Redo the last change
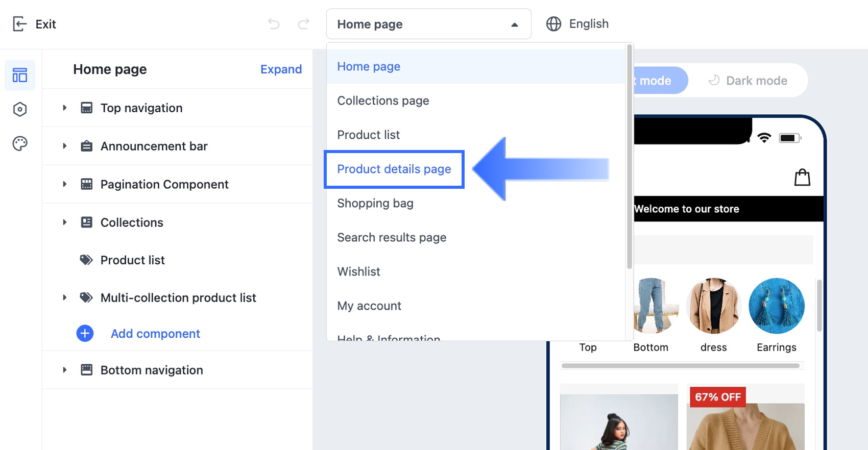 pyautogui.click(x=304, y=24)
